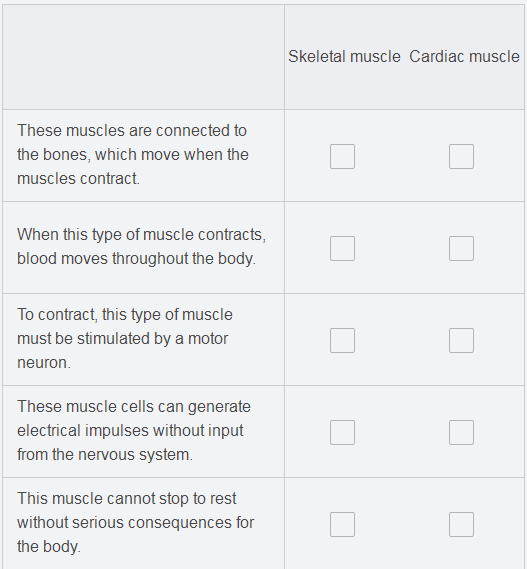This screenshot has width=527, height=569.
Task: Click the 'generate electrical impulses' statement text
Action: [x=134, y=430]
